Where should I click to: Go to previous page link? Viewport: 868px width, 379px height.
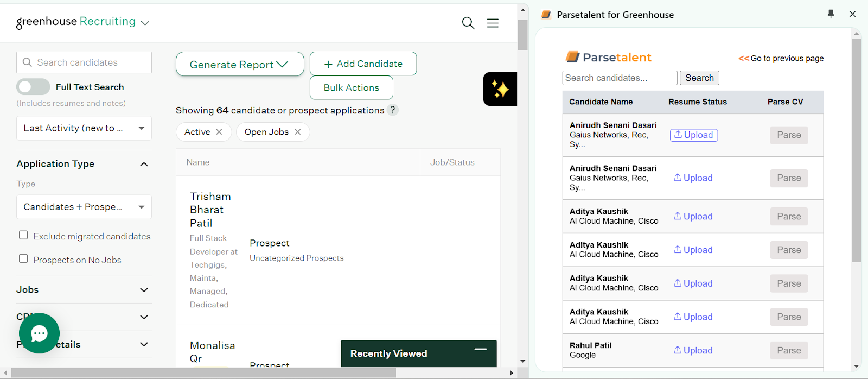click(x=781, y=58)
